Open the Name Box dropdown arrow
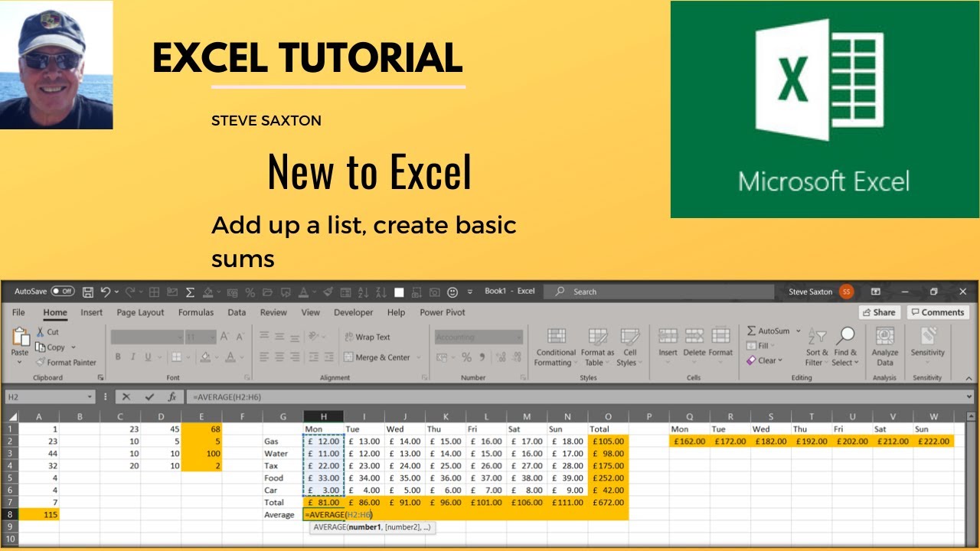980x551 pixels. (x=90, y=397)
